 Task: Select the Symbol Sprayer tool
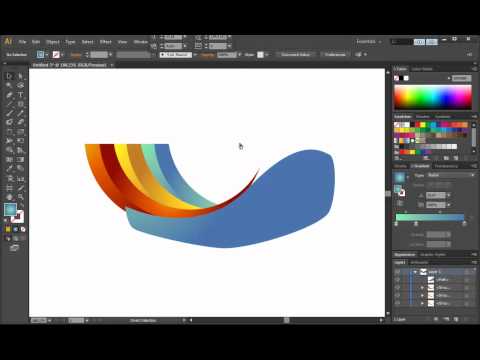pyautogui.click(x=9, y=179)
